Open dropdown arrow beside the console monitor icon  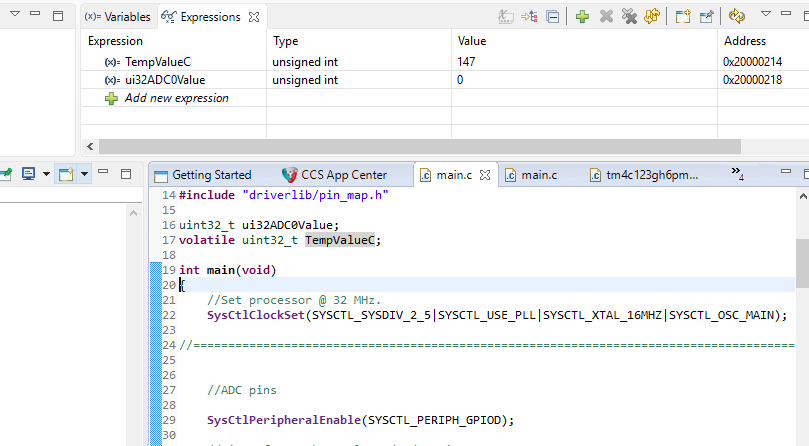[45, 174]
